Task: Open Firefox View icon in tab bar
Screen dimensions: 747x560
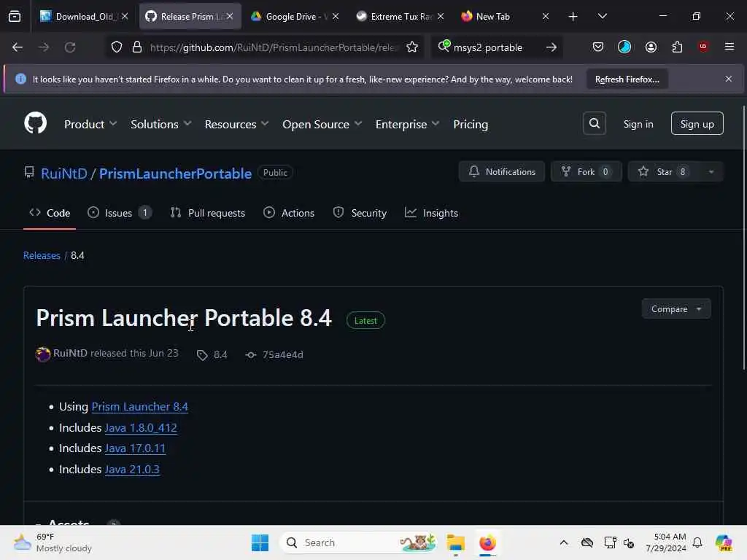Action: 15,16
